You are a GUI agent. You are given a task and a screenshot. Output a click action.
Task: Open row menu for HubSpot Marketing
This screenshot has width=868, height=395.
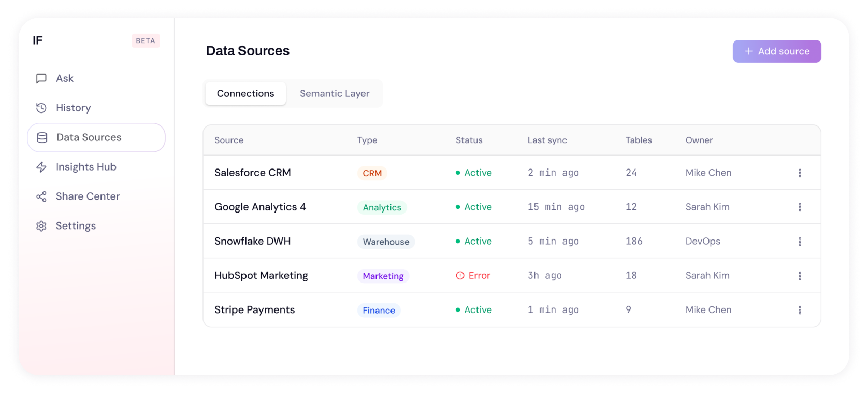click(x=800, y=276)
